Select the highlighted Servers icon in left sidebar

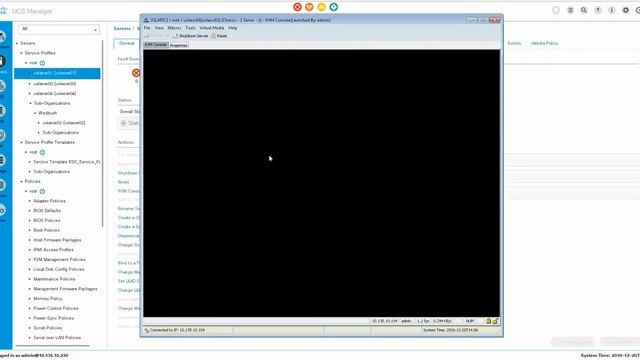coord(3,62)
